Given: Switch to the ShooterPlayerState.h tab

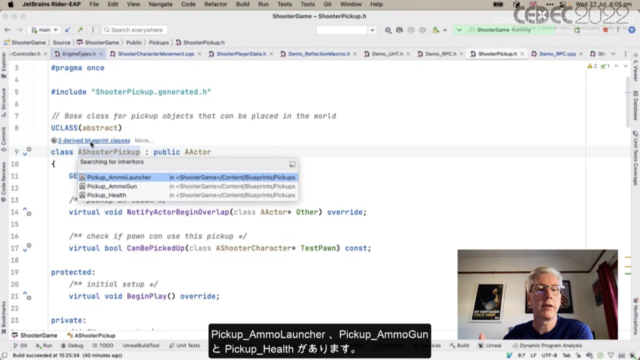Looking at the screenshot, I should click(241, 54).
